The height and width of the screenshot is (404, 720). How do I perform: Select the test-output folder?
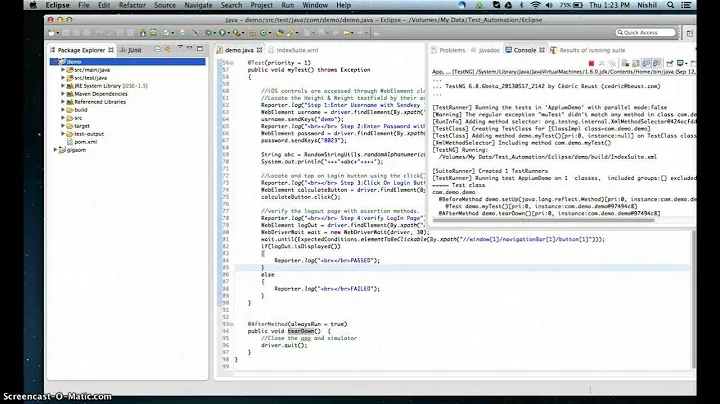tap(89, 134)
